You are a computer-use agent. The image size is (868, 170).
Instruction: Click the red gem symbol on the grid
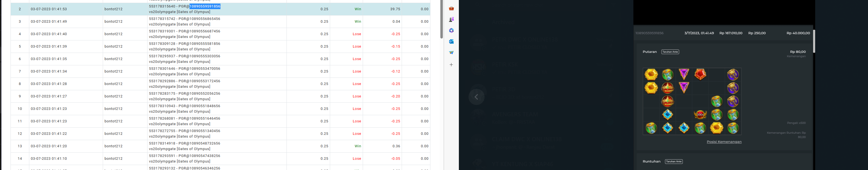coord(700,74)
